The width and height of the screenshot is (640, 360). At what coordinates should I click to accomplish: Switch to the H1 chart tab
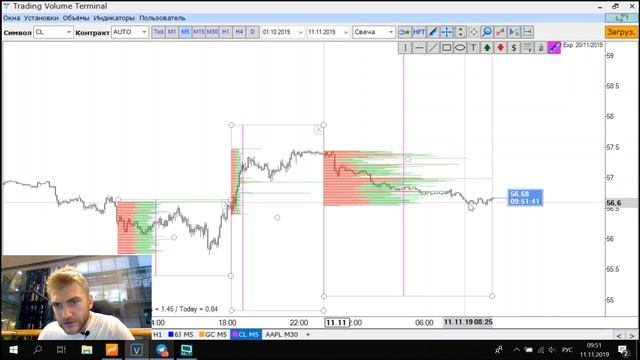tap(158, 335)
